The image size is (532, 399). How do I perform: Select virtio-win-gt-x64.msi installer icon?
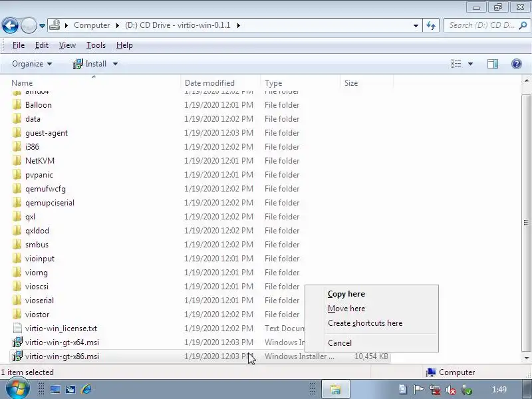(x=17, y=342)
